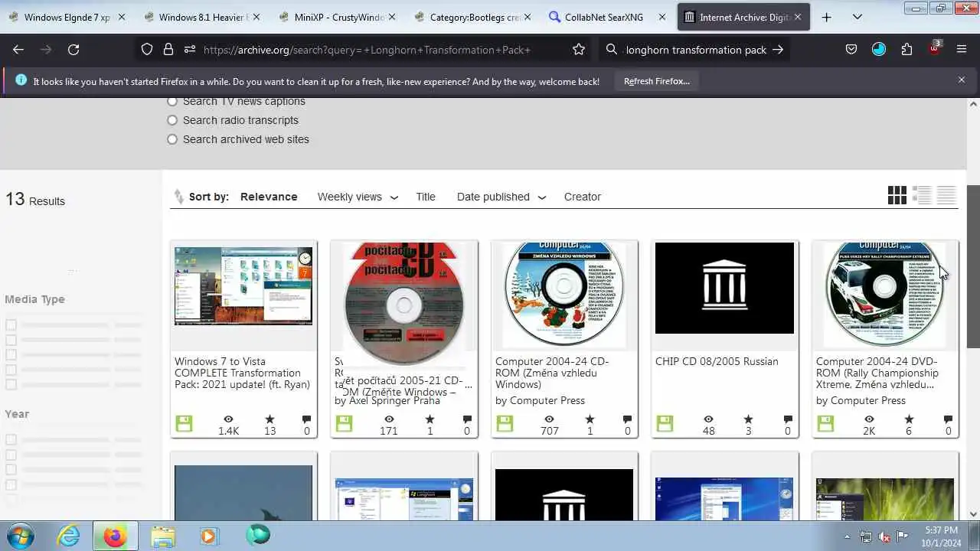The height and width of the screenshot is (551, 980).
Task: Click the taskbar clock showing 5:37 PM
Action: pyautogui.click(x=941, y=536)
